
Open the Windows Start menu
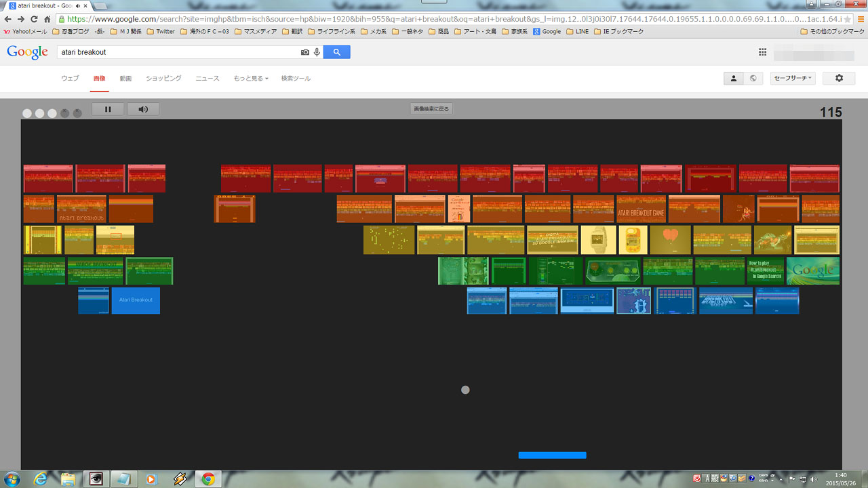(12, 479)
